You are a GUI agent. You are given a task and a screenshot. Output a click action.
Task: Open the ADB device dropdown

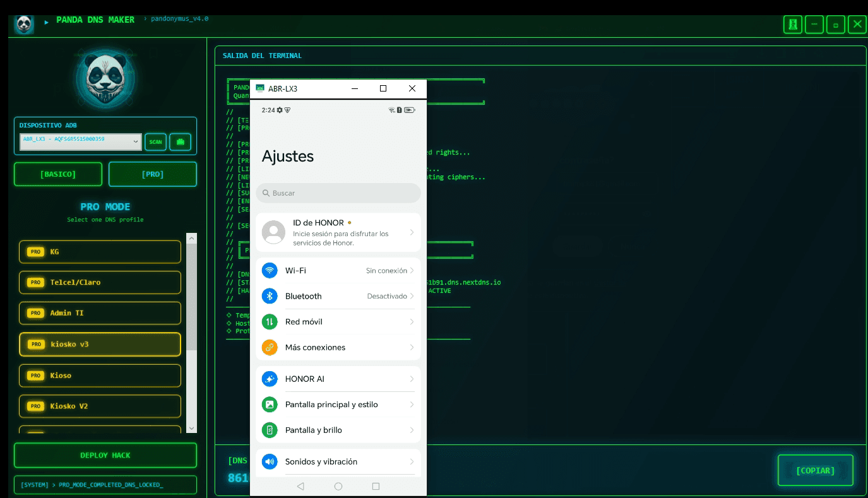coord(81,141)
